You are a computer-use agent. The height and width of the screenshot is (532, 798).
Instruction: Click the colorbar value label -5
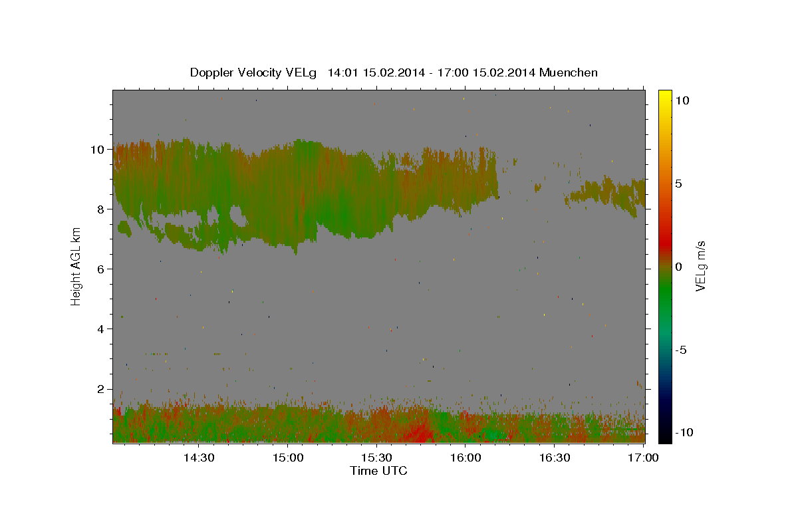[x=682, y=349]
